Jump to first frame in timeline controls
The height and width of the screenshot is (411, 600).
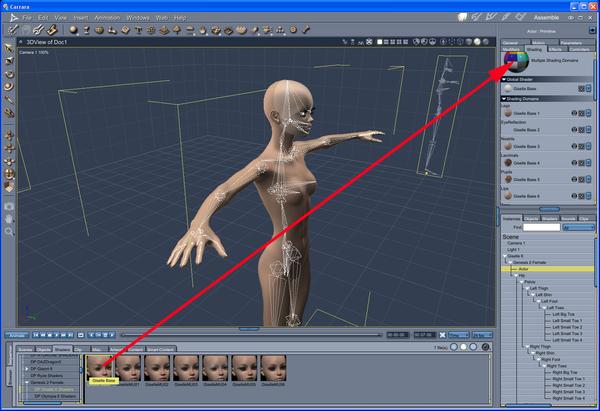(x=36, y=335)
